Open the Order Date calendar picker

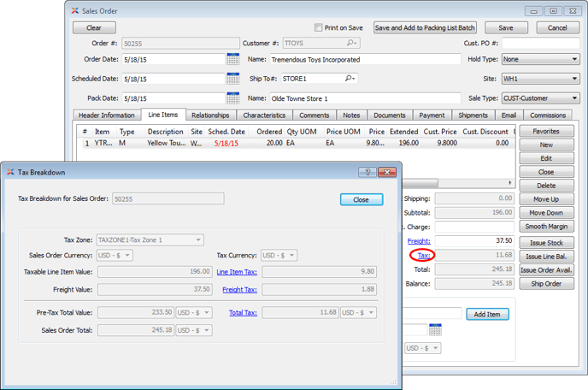pyautogui.click(x=232, y=59)
